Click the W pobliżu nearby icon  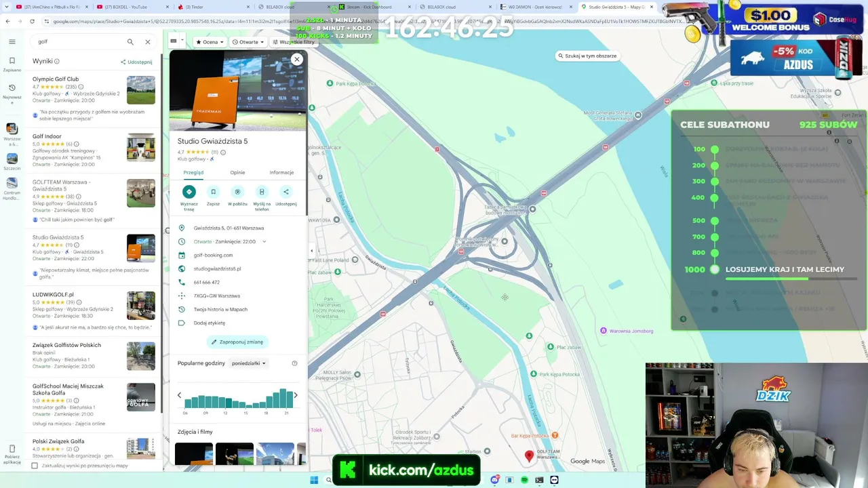[x=237, y=192]
